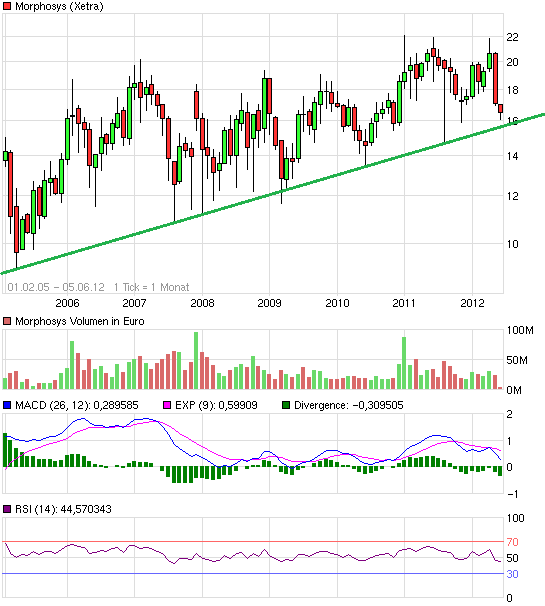Click the 2011 year label on price chart
Image resolution: width=545 pixels, height=606 pixels.
pos(404,303)
